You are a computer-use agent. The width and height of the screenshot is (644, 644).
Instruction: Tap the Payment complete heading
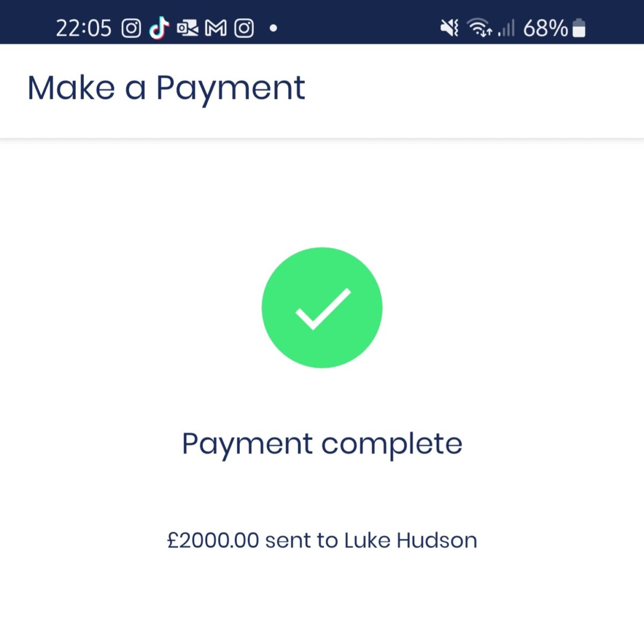(x=322, y=444)
